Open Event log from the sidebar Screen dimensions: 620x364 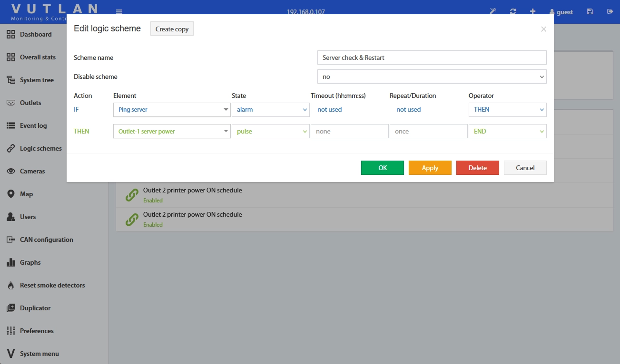[x=33, y=125]
